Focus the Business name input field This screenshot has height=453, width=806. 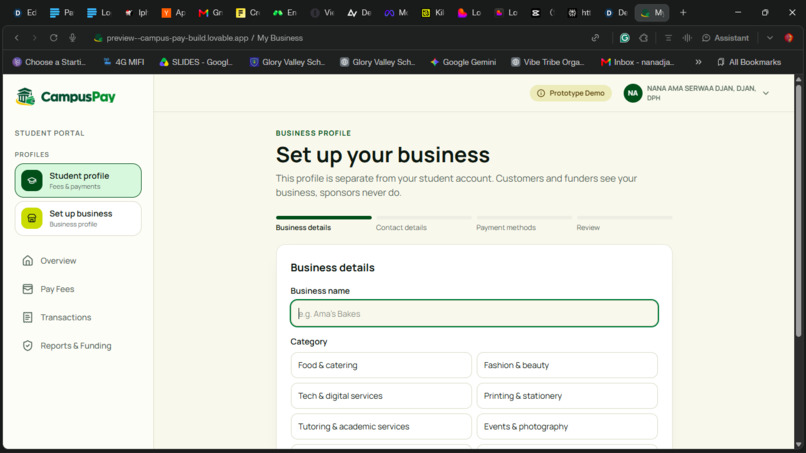point(474,313)
